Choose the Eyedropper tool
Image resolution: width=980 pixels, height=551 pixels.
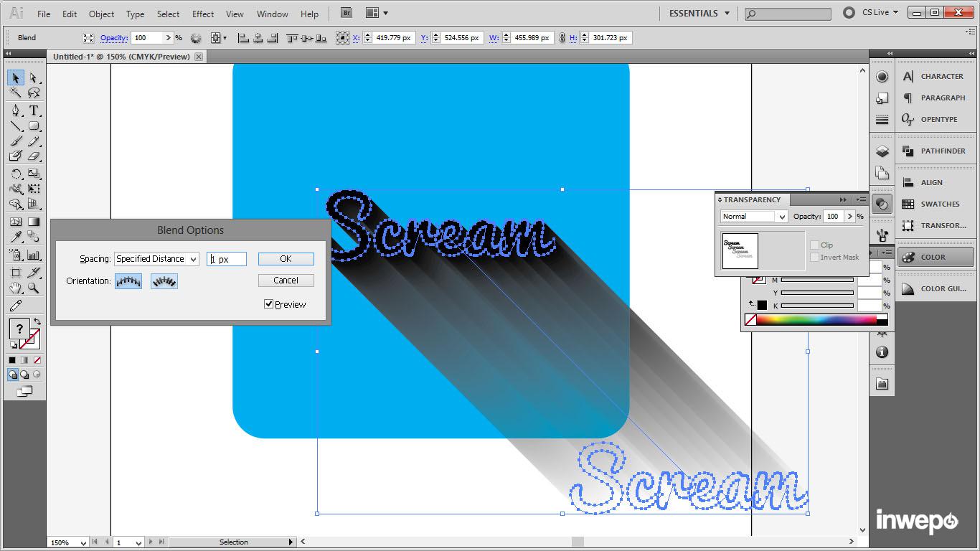pyautogui.click(x=16, y=237)
